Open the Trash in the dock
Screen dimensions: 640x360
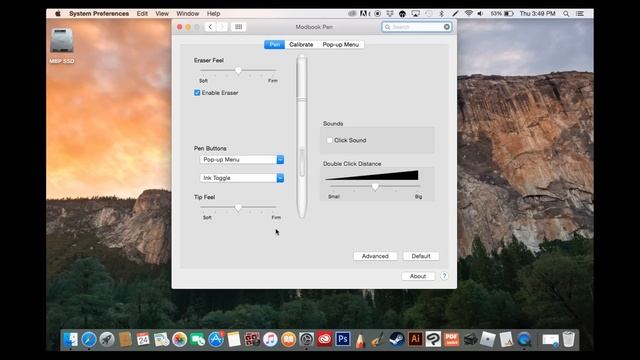(x=569, y=339)
